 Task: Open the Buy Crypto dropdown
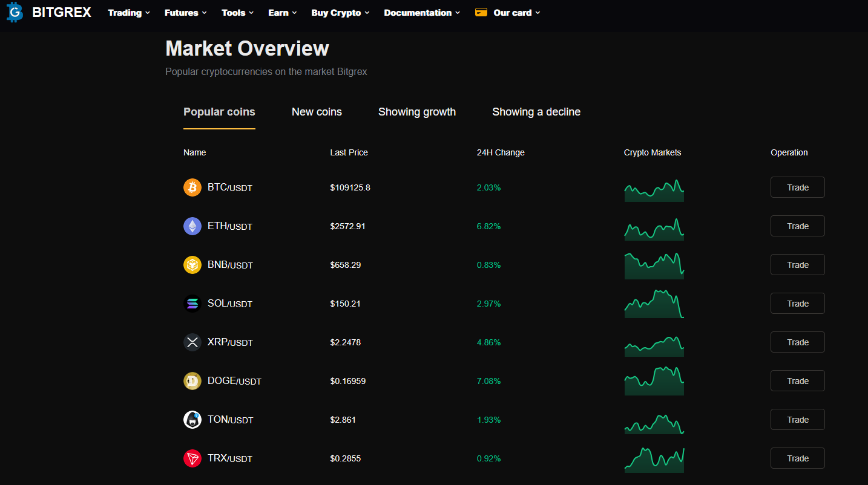click(340, 13)
